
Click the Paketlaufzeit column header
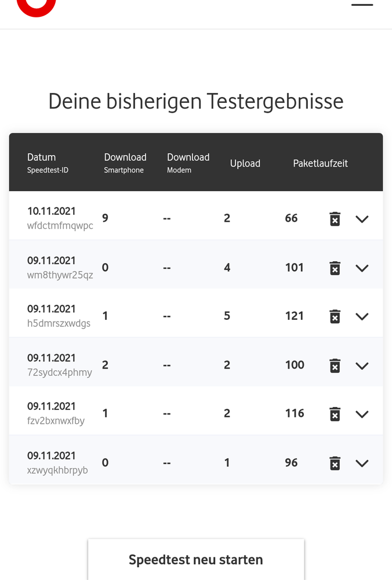(320, 163)
